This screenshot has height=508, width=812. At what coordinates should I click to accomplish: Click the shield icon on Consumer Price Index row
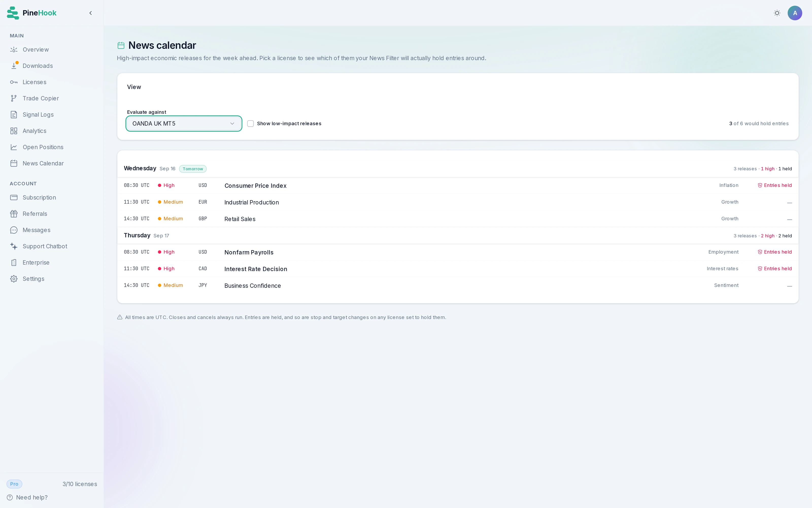[760, 185]
